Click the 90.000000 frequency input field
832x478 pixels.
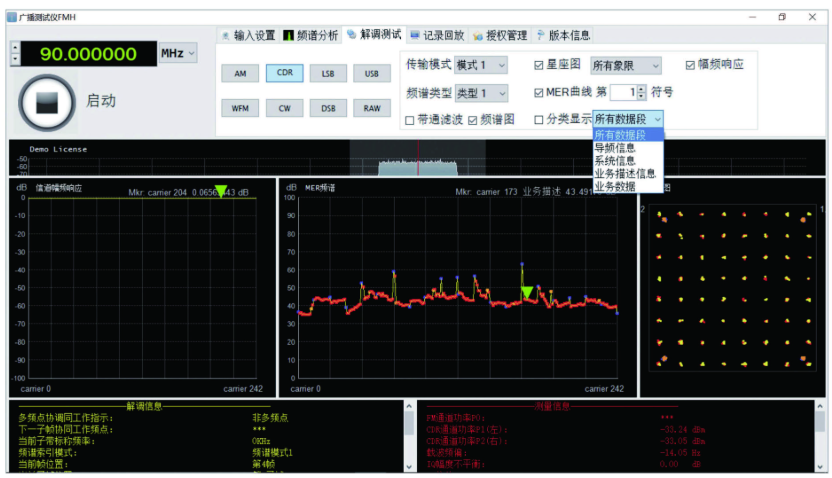(88, 54)
